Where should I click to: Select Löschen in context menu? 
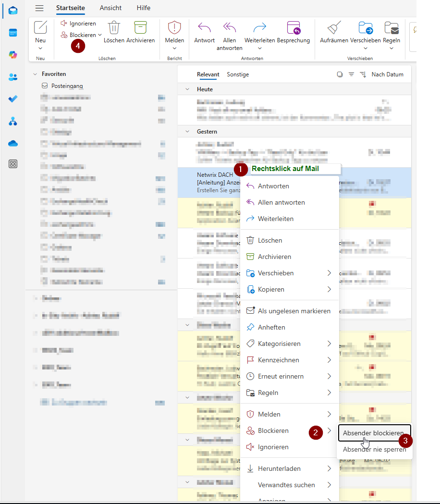290,240
